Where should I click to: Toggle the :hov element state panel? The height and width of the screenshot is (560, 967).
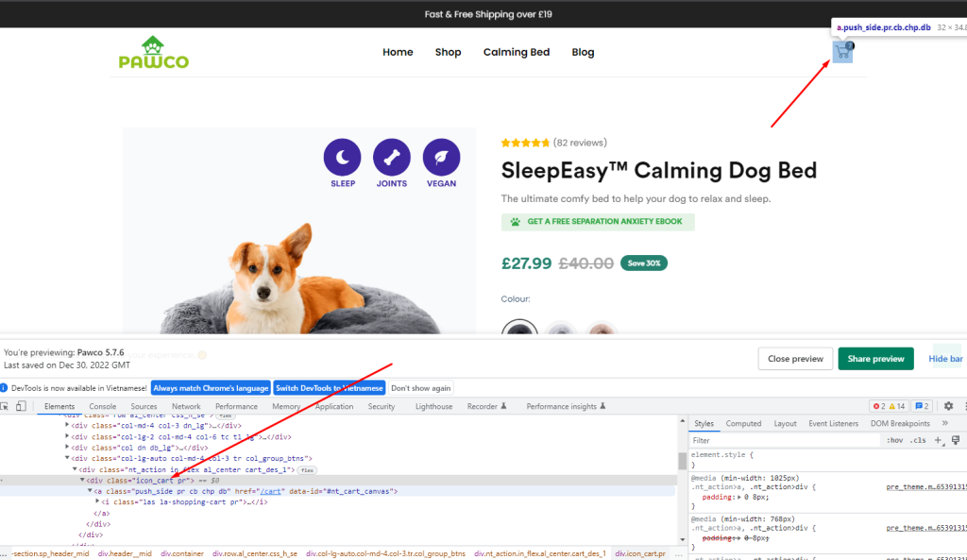[895, 440]
